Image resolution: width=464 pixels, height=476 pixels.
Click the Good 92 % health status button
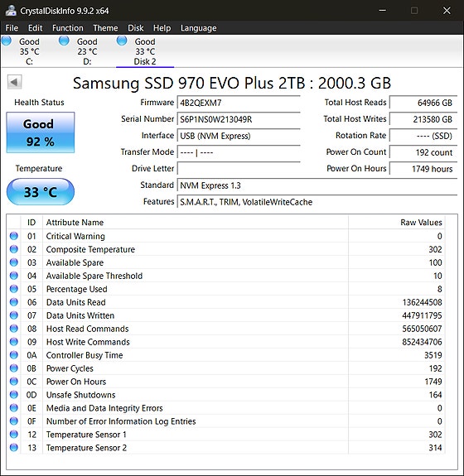41,132
